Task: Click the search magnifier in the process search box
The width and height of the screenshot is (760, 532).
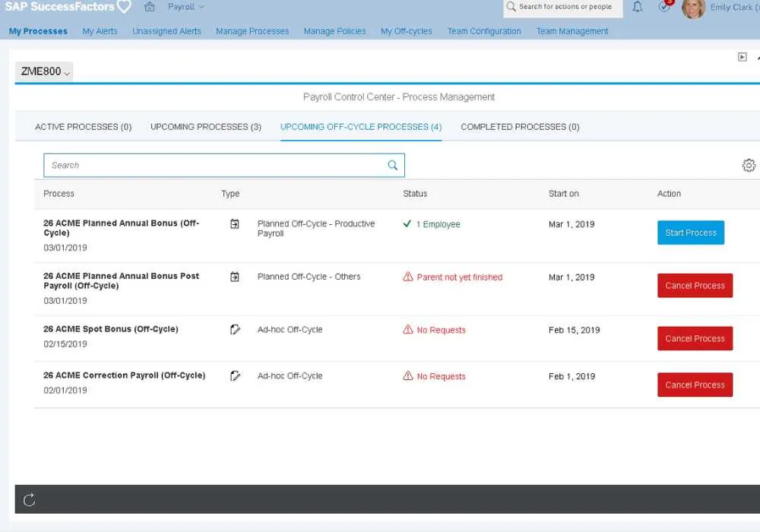Action: (393, 165)
